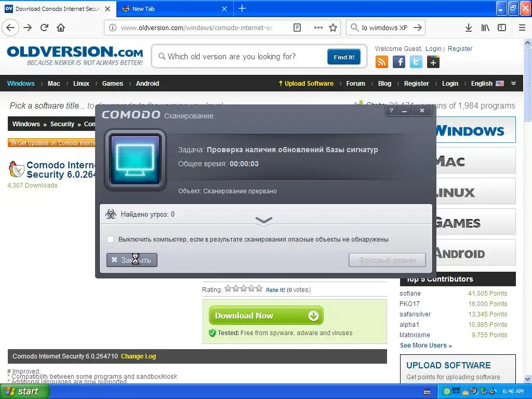Click Get Updates on Comodo orange button
The width and height of the screenshot is (532, 399).
[x=51, y=143]
